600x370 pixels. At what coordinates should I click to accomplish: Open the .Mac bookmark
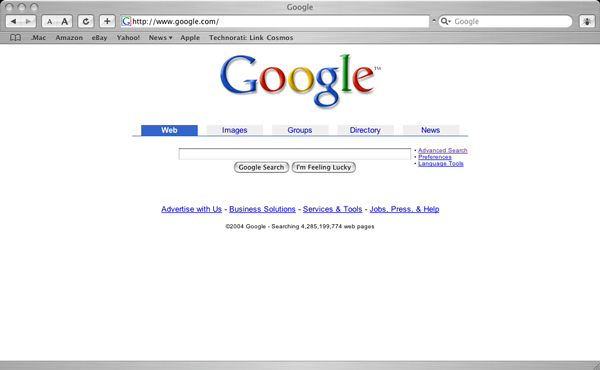pyautogui.click(x=38, y=37)
